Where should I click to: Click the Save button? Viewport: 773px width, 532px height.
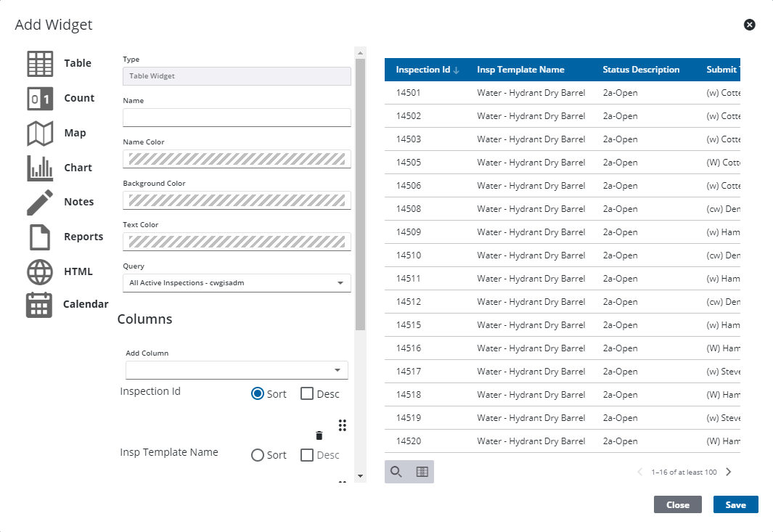click(x=735, y=504)
